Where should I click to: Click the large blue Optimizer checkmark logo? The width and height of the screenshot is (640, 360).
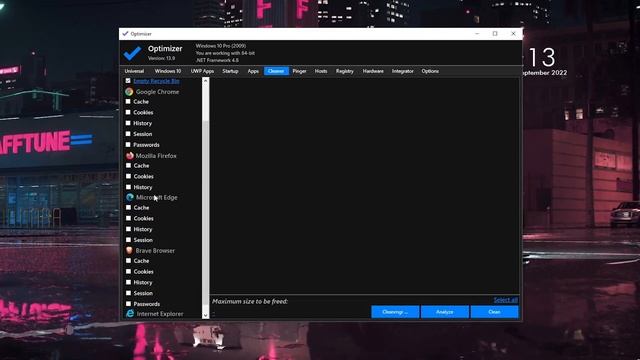tap(132, 53)
